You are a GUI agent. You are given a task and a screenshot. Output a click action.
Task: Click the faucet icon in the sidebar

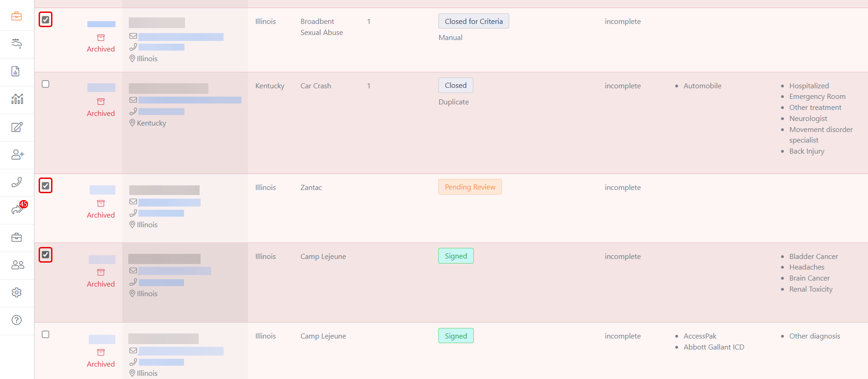pyautogui.click(x=17, y=44)
